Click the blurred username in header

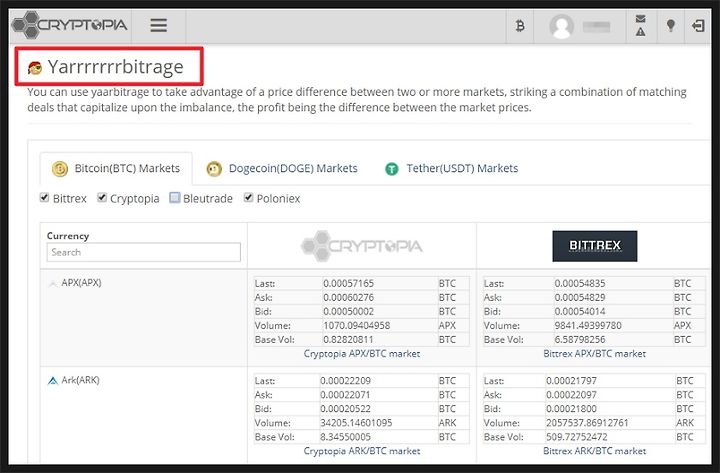596,27
